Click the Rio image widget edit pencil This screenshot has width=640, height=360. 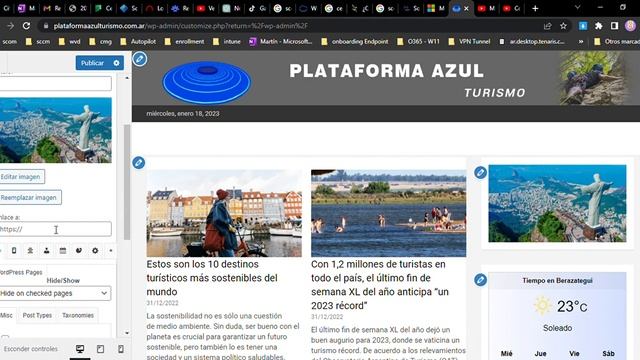[480, 173]
